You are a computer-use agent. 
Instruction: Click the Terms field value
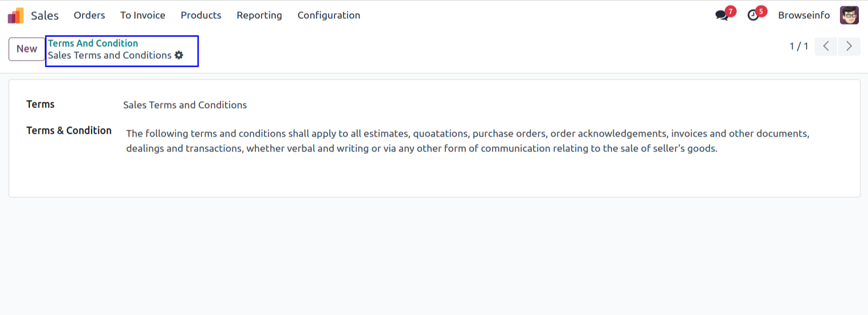click(x=185, y=105)
